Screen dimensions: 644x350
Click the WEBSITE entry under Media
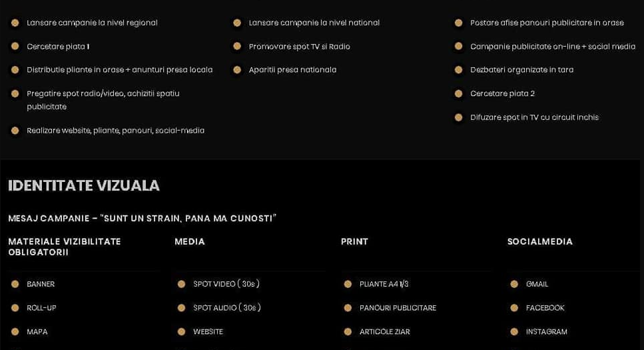pos(208,332)
